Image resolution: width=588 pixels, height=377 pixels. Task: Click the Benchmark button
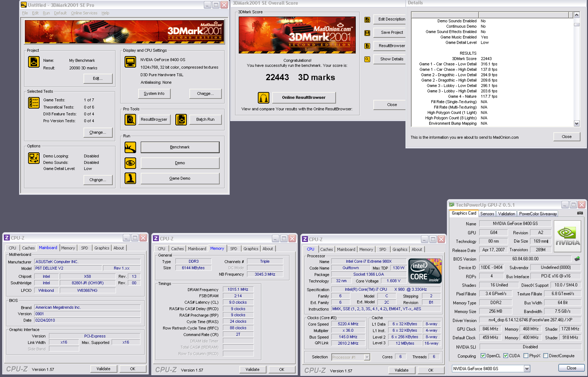tap(180, 147)
